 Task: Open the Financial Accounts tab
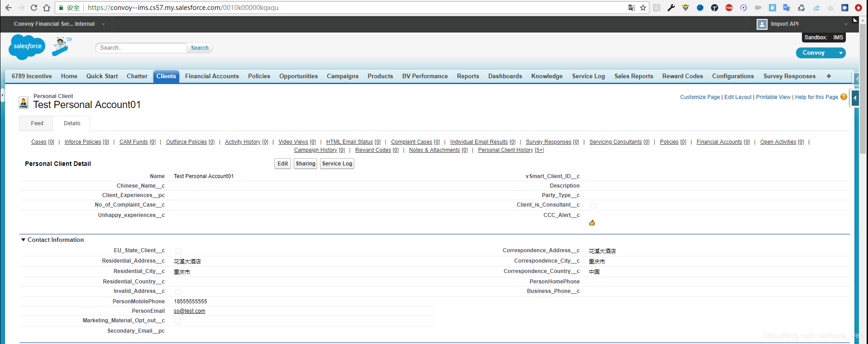pos(212,76)
